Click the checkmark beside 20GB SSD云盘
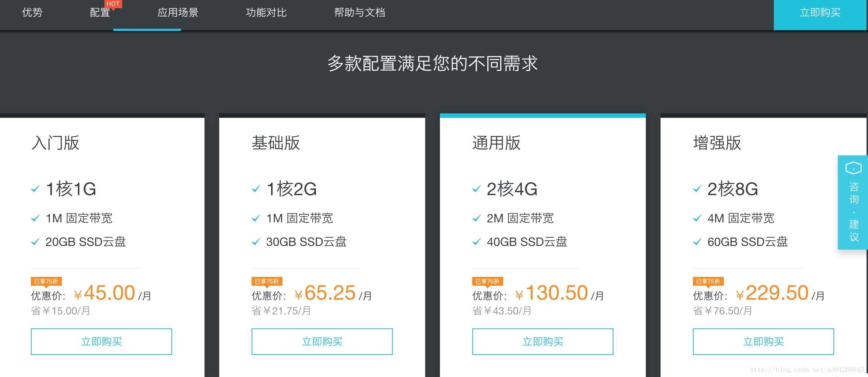 point(35,242)
